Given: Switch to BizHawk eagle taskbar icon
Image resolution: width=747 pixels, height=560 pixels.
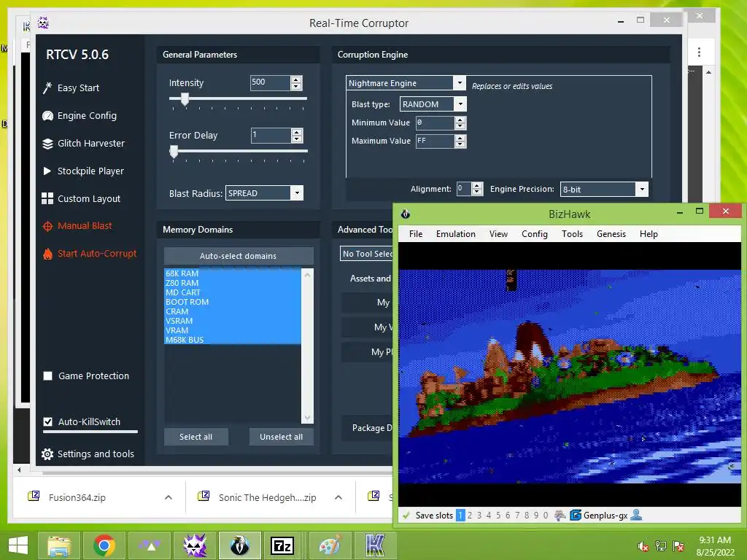Looking at the screenshot, I should point(239,545).
